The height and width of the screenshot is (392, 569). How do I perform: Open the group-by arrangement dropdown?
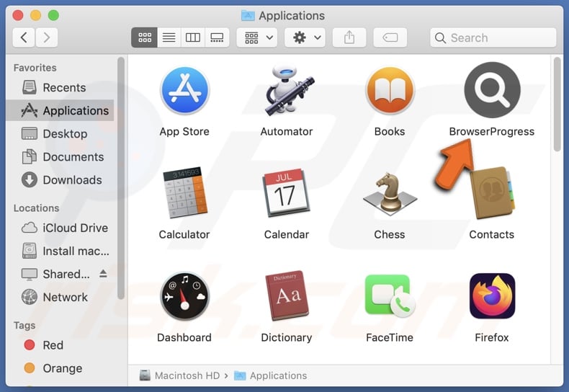pyautogui.click(x=257, y=37)
